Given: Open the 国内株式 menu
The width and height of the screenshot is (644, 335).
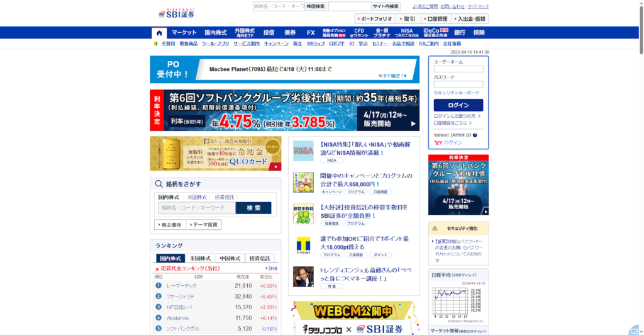Looking at the screenshot, I should 216,33.
